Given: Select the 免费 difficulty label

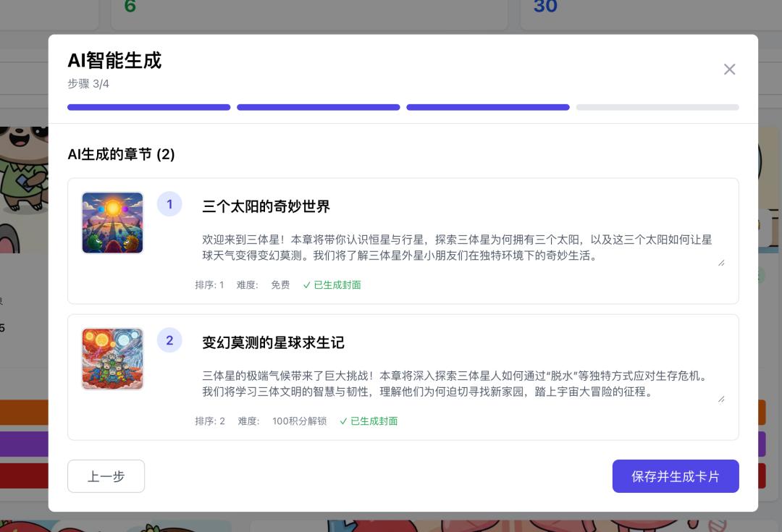Looking at the screenshot, I should (280, 284).
